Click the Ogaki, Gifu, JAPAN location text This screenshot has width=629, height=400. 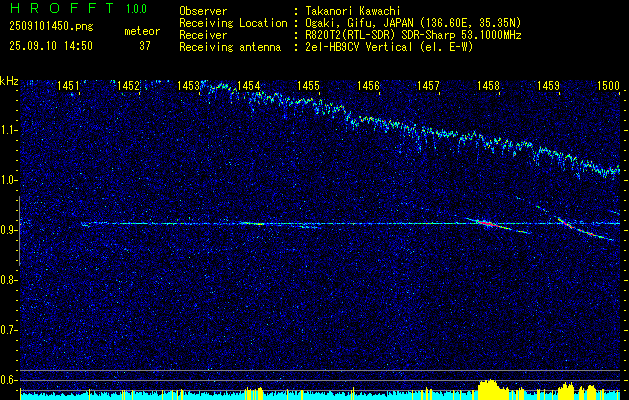click(x=413, y=23)
